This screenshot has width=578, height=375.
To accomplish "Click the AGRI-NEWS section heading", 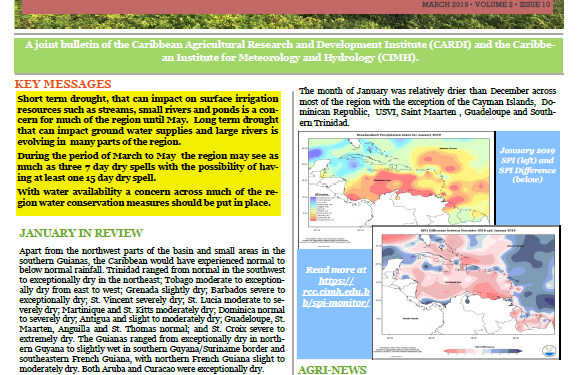I will click(332, 370).
